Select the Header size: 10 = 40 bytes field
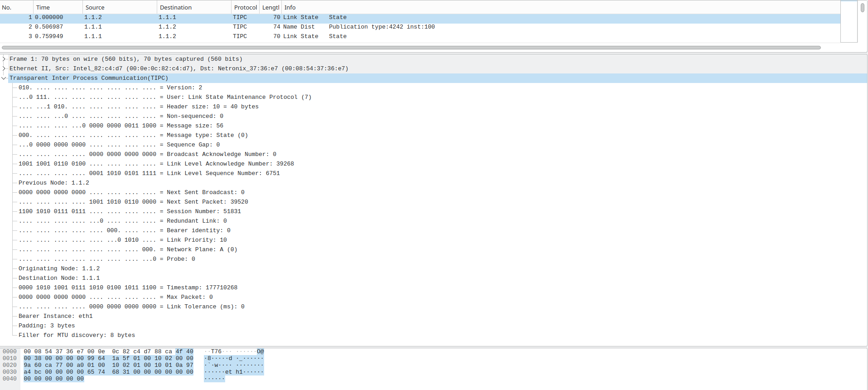This screenshot has width=868, height=390. click(x=139, y=107)
